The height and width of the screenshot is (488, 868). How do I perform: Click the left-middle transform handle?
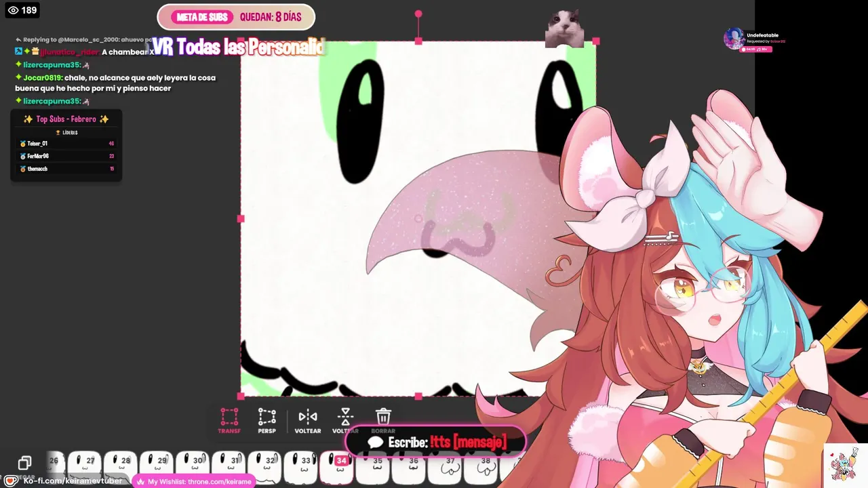click(x=241, y=218)
